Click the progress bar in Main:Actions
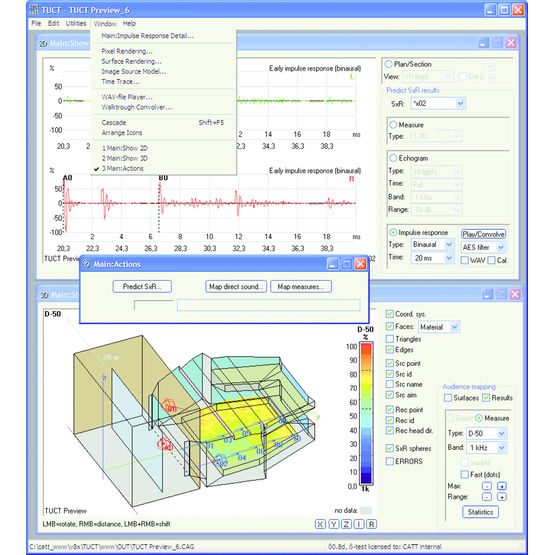The image size is (555, 555). click(268, 305)
